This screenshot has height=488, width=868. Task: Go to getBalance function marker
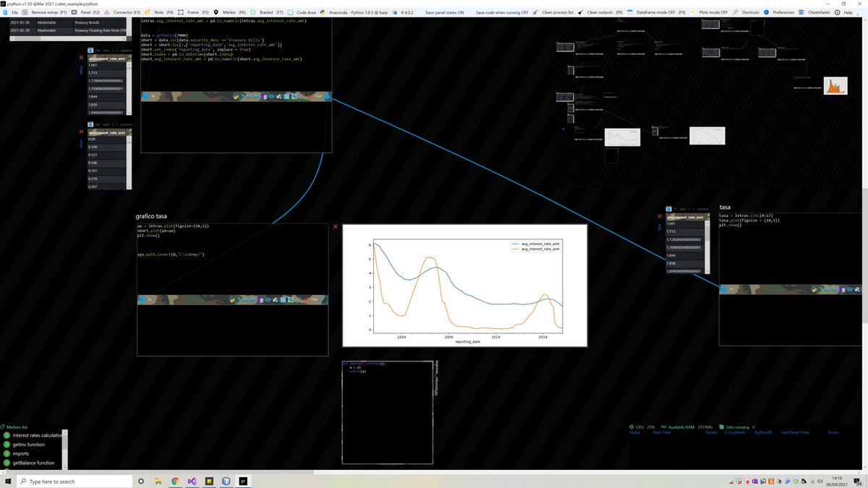pos(29,463)
